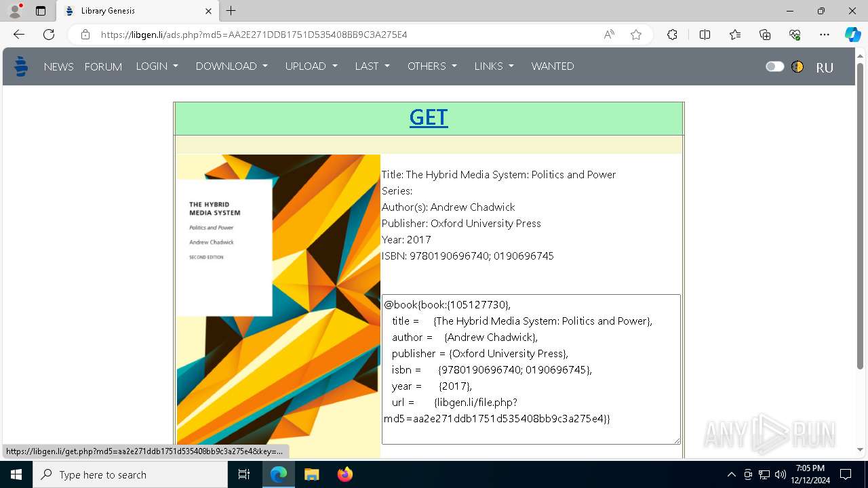This screenshot has width=868, height=488.
Task: Open the Collections icon
Action: (x=765, y=35)
